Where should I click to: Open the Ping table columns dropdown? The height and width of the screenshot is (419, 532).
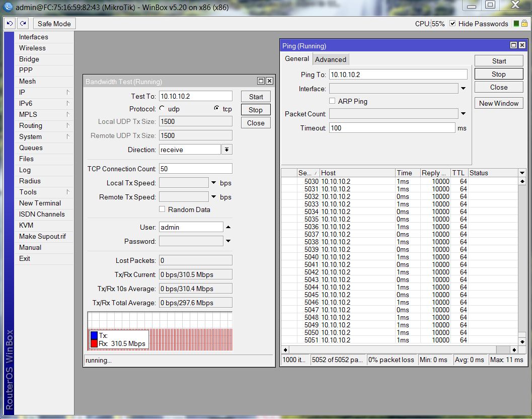522,173
